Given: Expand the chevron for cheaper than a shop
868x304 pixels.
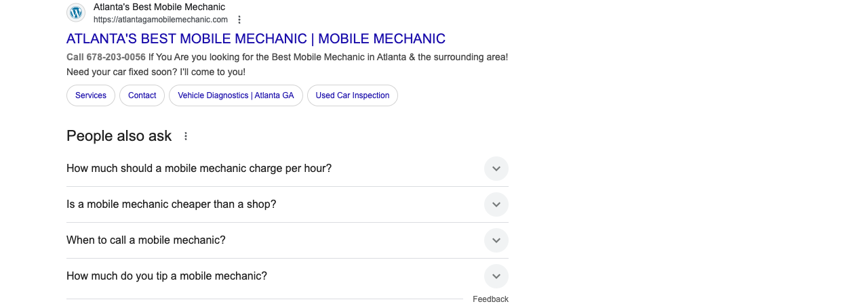Looking at the screenshot, I should [x=496, y=204].
